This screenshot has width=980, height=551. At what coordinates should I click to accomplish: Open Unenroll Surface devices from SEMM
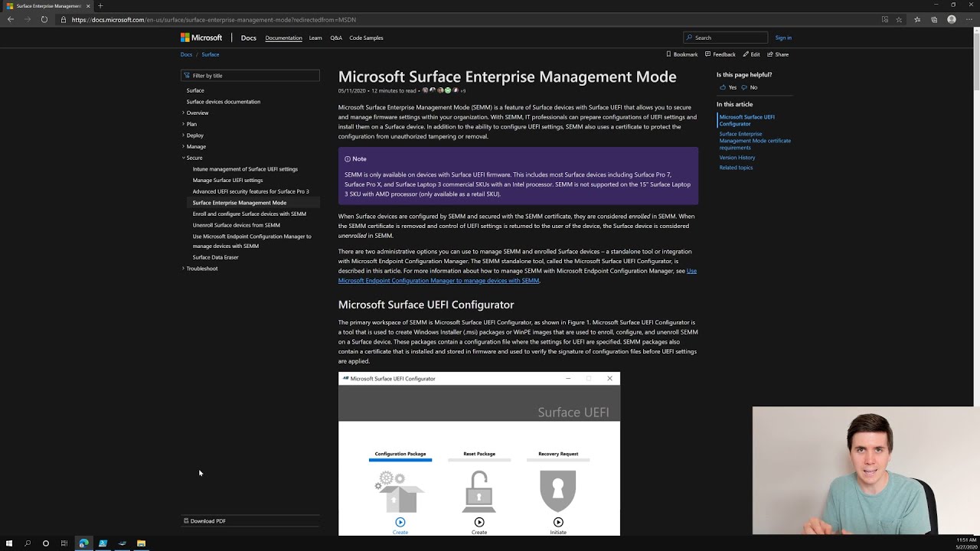point(236,225)
